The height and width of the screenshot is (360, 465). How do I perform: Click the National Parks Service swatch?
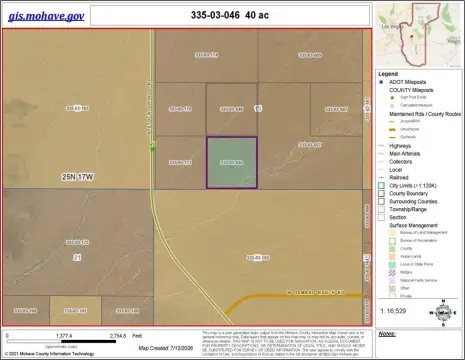coord(392,280)
